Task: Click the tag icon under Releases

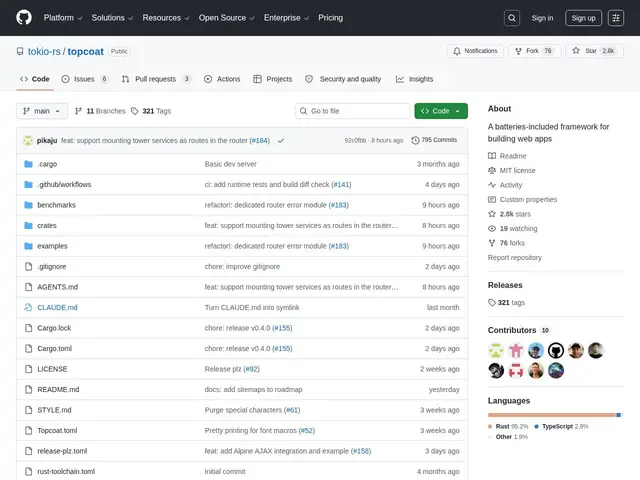Action: click(x=492, y=302)
